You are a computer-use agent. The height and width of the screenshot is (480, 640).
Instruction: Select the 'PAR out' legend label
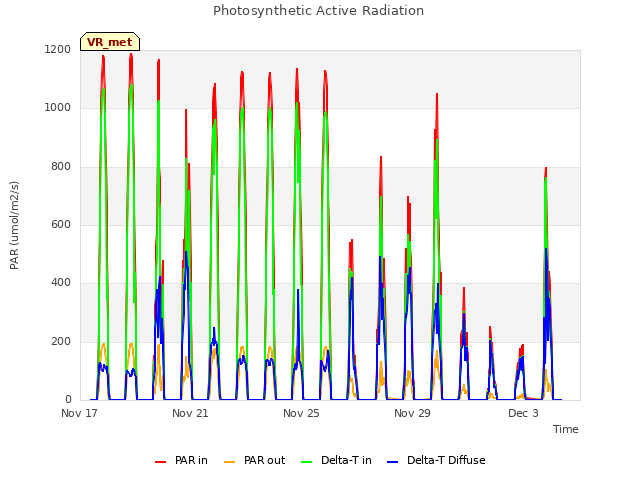click(x=264, y=460)
